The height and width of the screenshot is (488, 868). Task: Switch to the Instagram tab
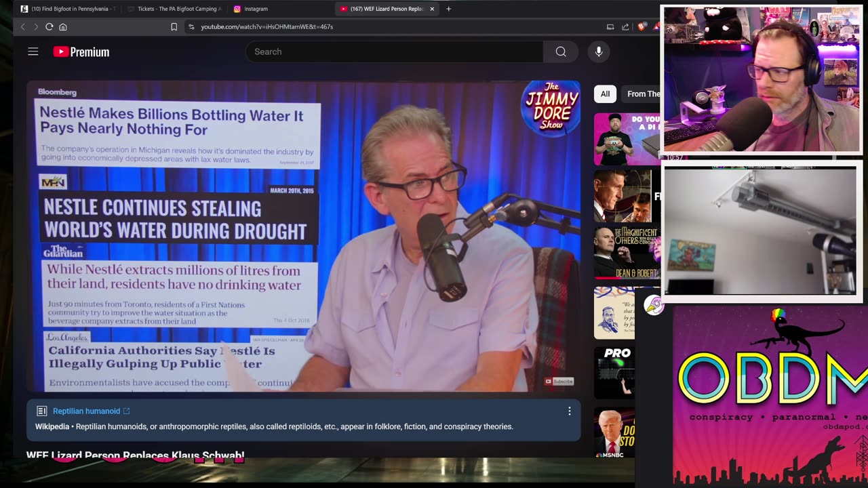click(x=279, y=9)
